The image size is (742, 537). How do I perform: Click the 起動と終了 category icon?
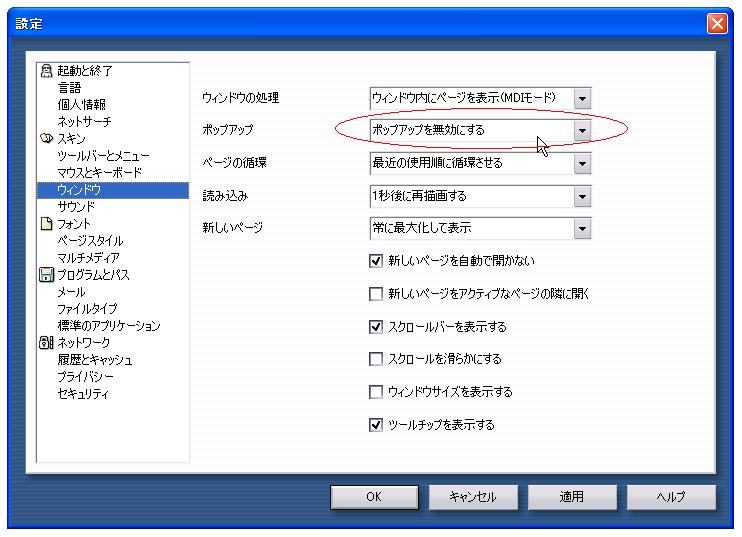(46, 70)
